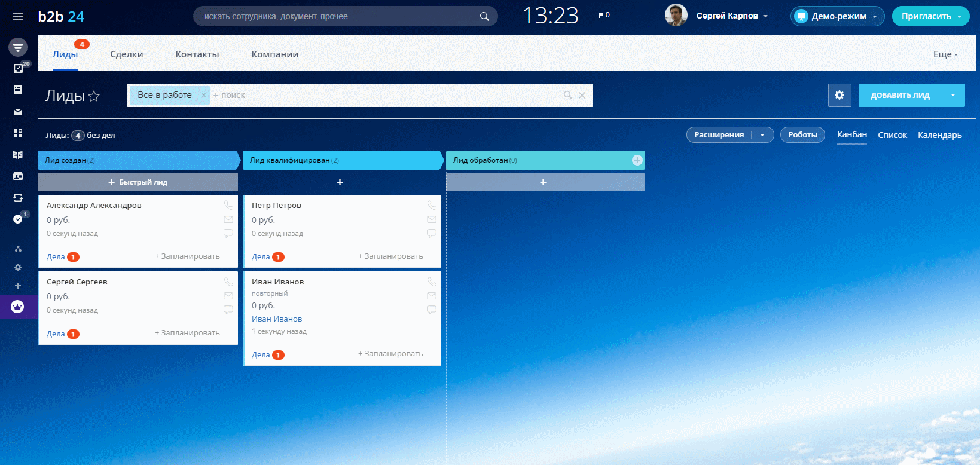This screenshot has height=465, width=980.
Task: Switch to the Лиды tab
Action: [65, 54]
